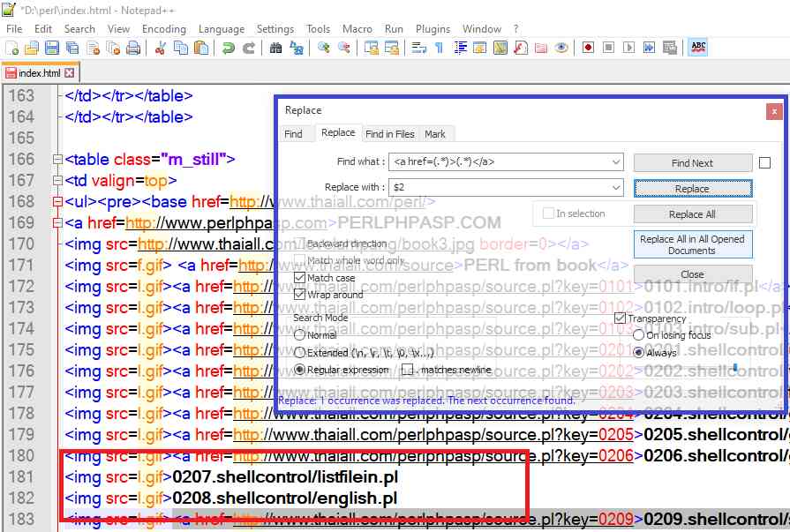Click the Replace All button
Screen dimensions: 790x532
pos(692,214)
